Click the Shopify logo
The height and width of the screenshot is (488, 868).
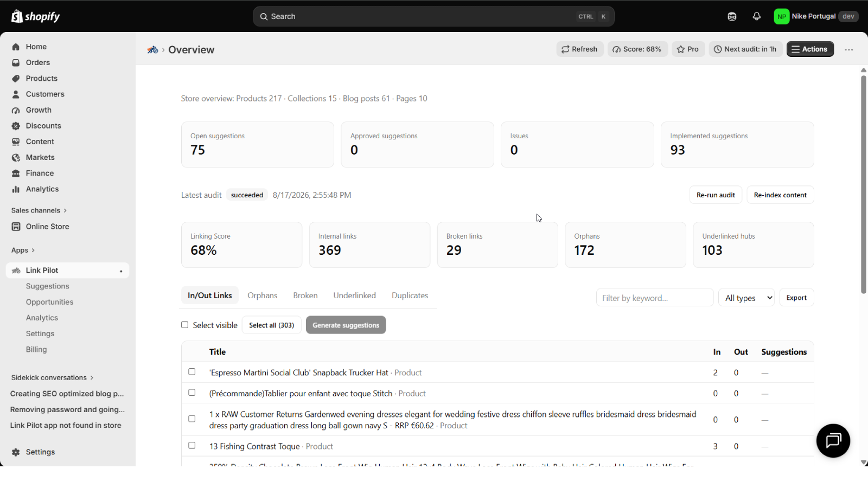36,16
